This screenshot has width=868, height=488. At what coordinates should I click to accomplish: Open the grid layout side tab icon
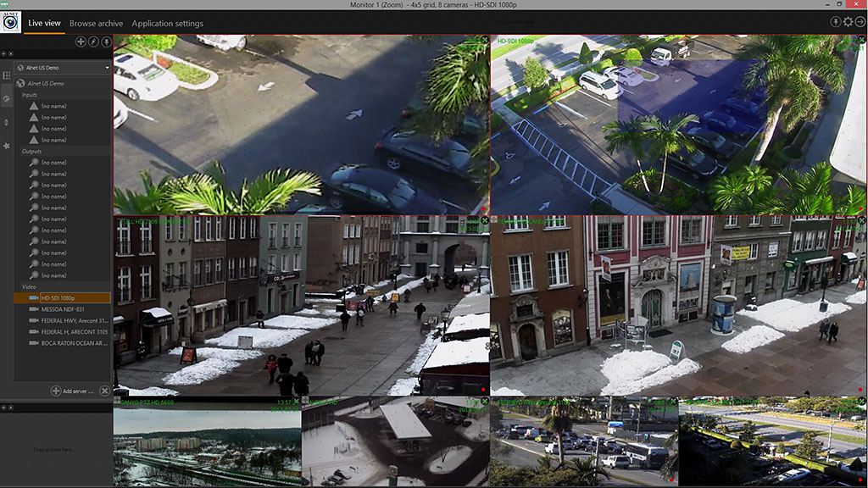point(7,75)
